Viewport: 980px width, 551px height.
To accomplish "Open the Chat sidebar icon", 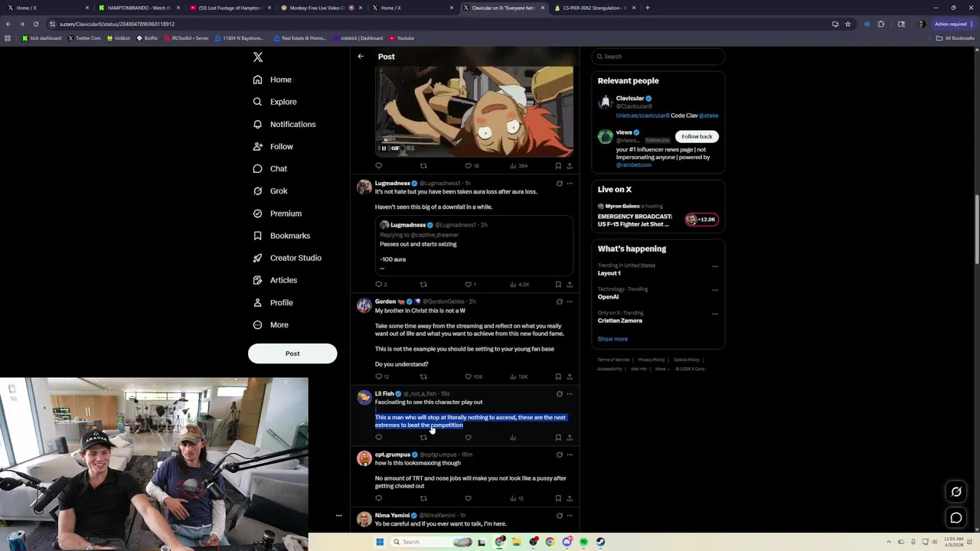I will click(257, 168).
